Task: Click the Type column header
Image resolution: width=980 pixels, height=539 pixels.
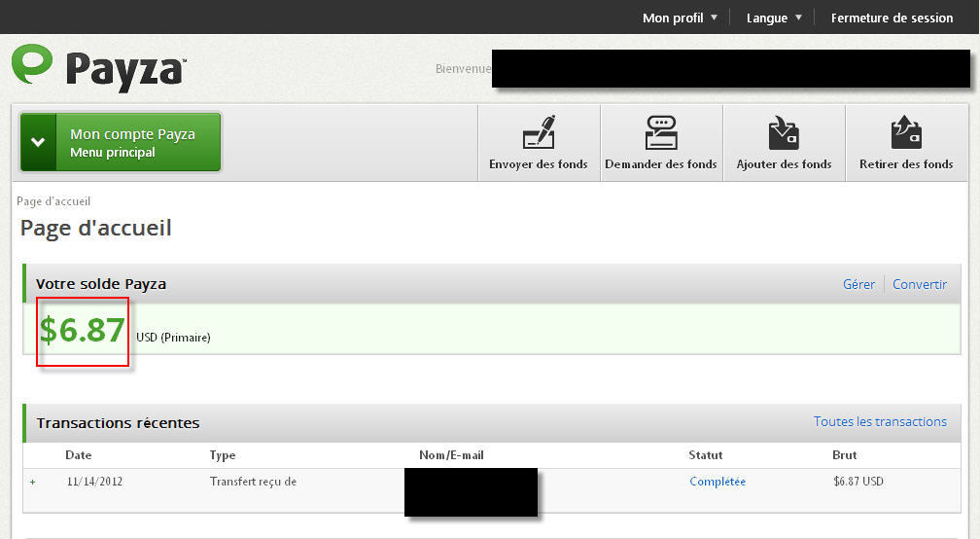Action: (223, 455)
